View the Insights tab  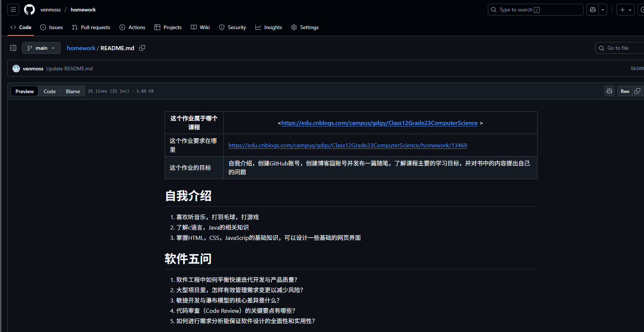269,27
